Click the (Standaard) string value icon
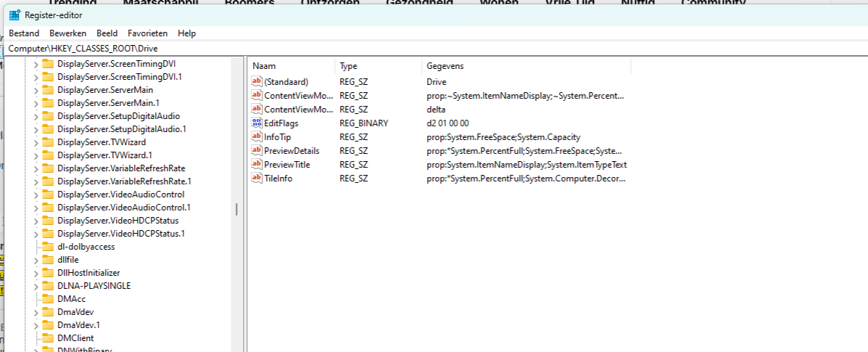 (256, 82)
